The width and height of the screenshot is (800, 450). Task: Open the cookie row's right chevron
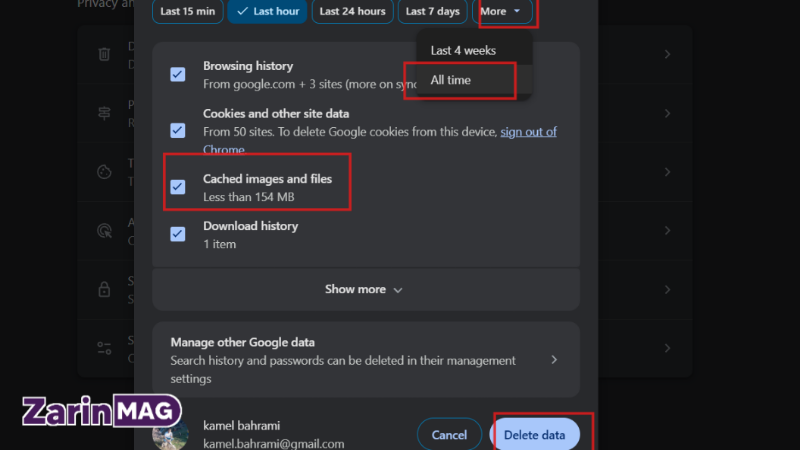point(667,172)
